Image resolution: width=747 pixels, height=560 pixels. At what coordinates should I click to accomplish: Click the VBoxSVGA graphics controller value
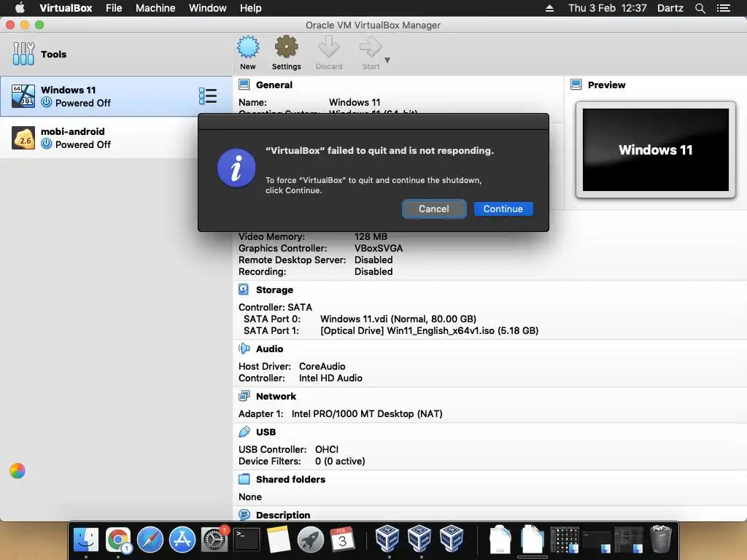[379, 248]
